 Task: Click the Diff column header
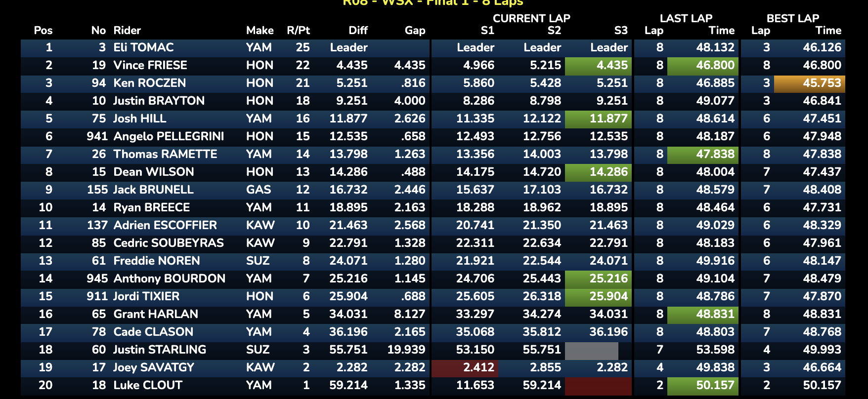[x=358, y=30]
